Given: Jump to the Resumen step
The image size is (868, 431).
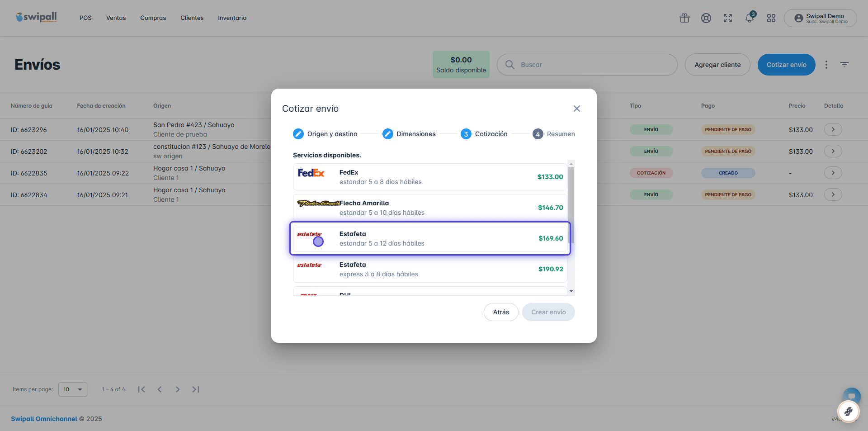Looking at the screenshot, I should (554, 134).
